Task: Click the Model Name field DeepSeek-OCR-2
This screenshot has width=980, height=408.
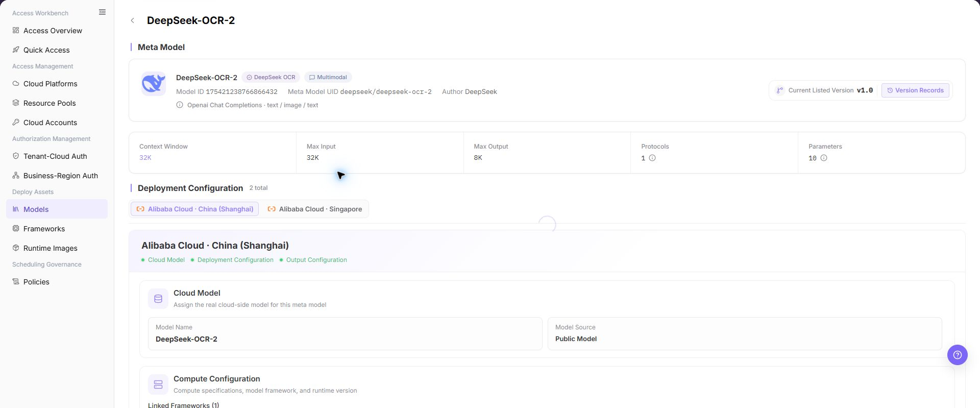Action: 345,334
